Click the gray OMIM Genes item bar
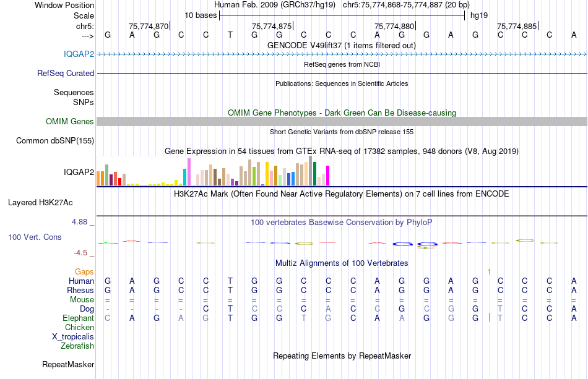Viewport: 588px width, 379px height. coord(342,121)
